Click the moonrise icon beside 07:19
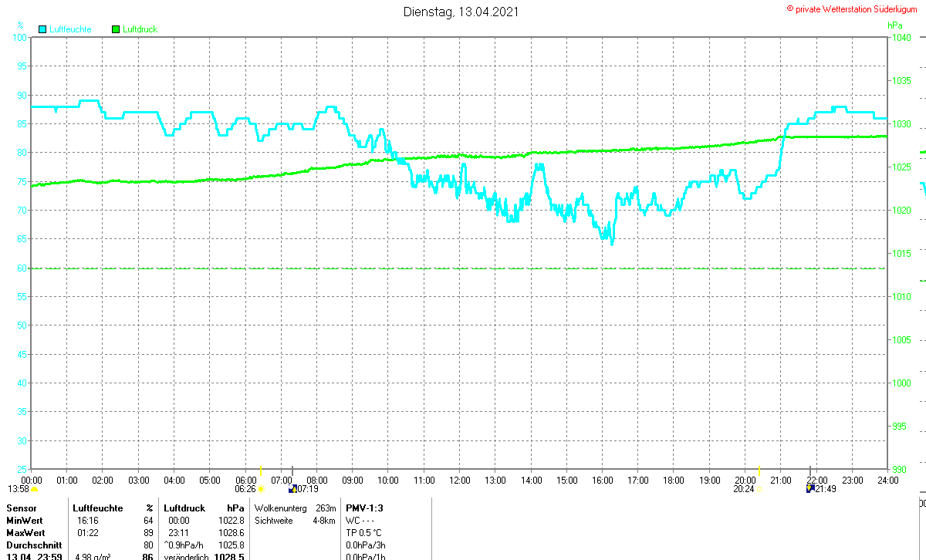 (292, 488)
